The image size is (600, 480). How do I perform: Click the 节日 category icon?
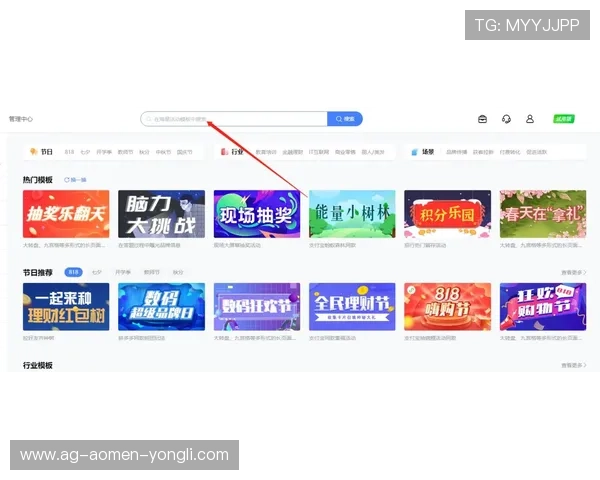point(34,152)
